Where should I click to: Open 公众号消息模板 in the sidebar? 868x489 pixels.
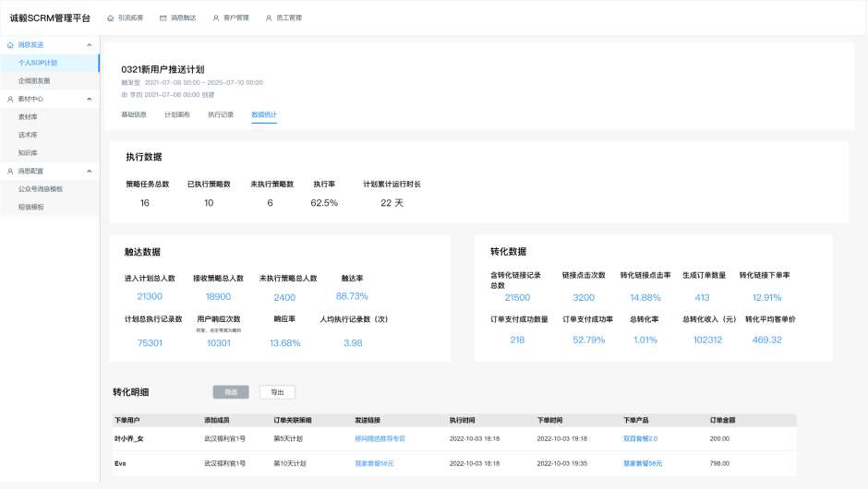[x=41, y=189]
